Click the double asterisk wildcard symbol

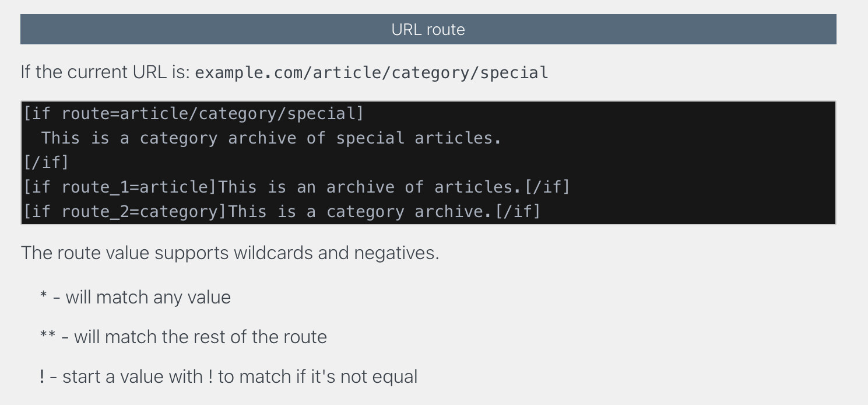pos(48,336)
